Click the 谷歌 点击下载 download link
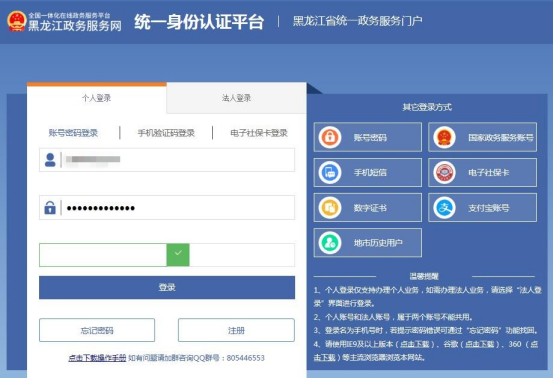The image size is (553, 378). pos(480,344)
